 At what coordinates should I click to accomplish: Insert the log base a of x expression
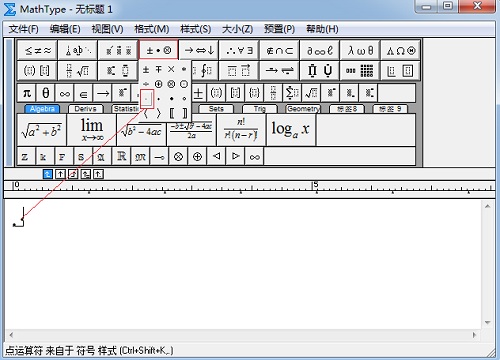(291, 130)
